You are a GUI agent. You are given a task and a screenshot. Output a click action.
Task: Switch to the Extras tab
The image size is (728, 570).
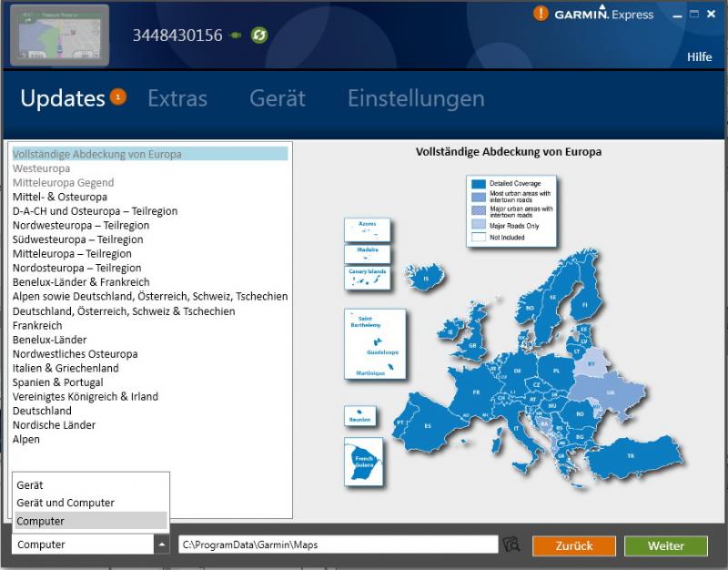pos(177,98)
